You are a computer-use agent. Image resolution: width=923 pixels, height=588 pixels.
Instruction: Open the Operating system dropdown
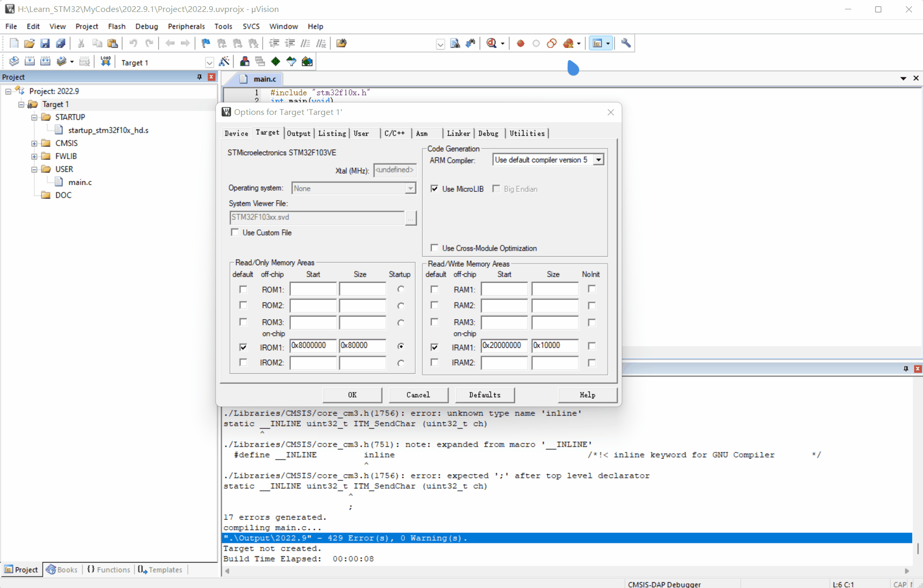point(411,188)
